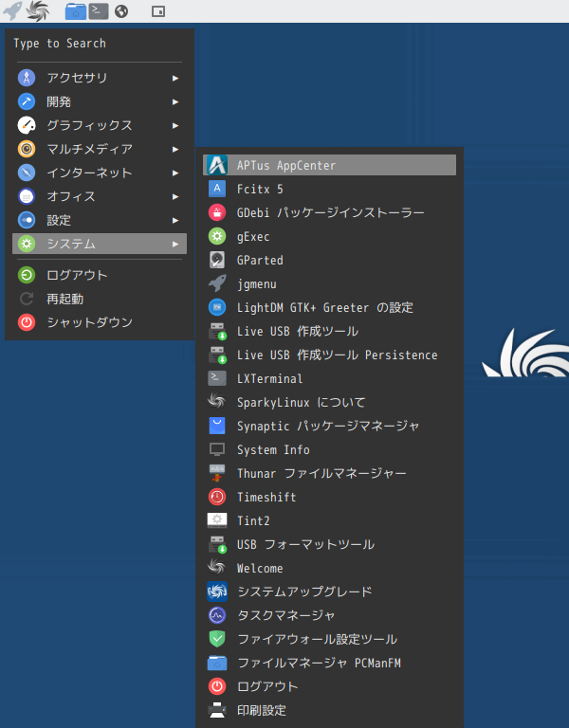The width and height of the screenshot is (569, 728).
Task: Expand the 開発 submenu arrow
Action: click(175, 101)
